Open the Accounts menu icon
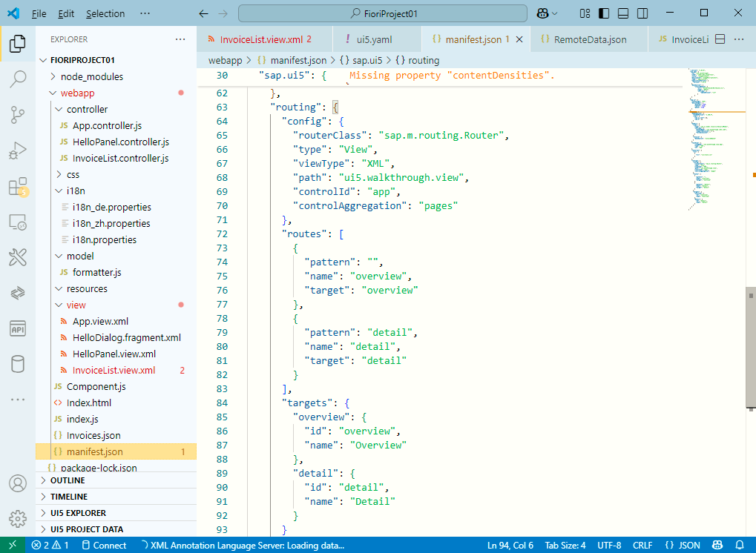 pyautogui.click(x=17, y=483)
